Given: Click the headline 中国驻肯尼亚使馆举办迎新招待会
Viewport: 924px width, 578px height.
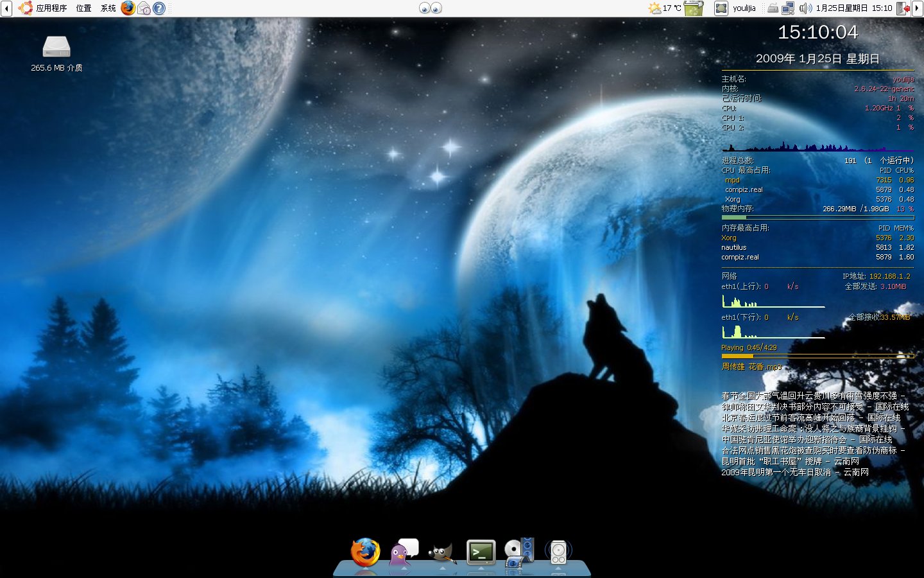Looking at the screenshot, I should 784,439.
